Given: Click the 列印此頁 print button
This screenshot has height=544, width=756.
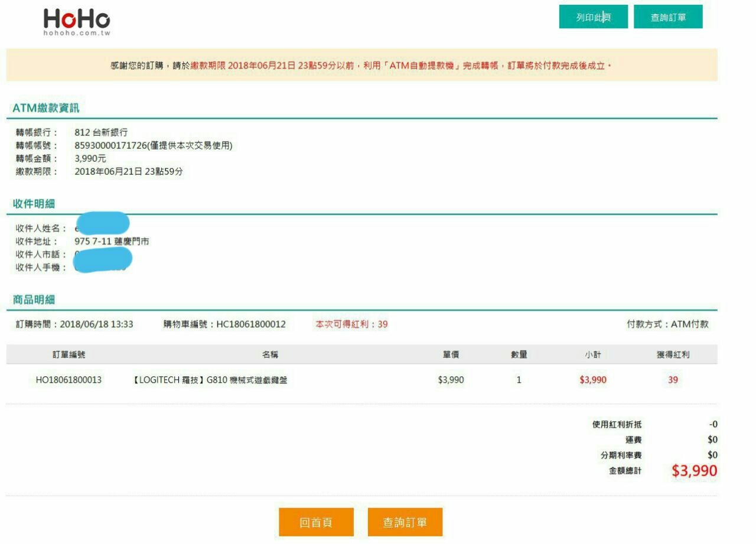Looking at the screenshot, I should (x=593, y=17).
